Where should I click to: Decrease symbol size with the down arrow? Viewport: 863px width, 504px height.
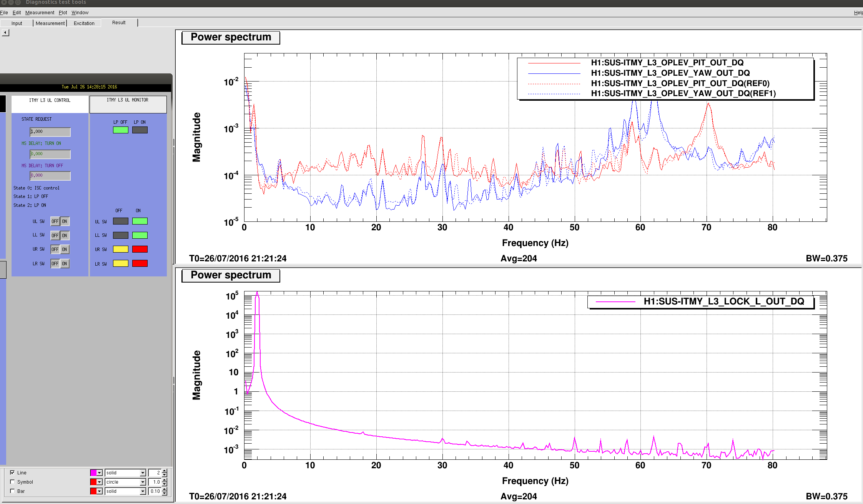165,484
